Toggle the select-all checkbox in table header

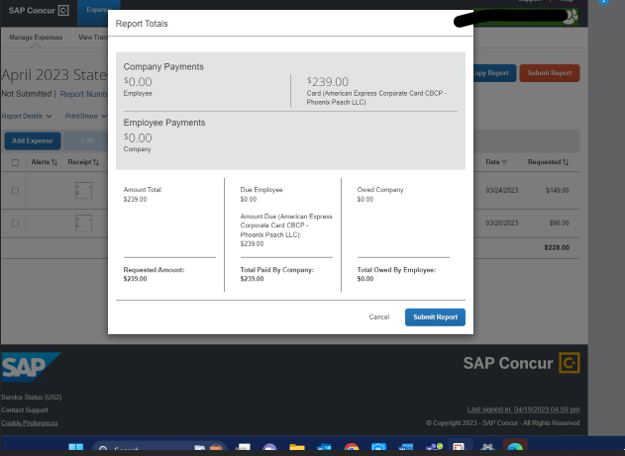tap(15, 162)
